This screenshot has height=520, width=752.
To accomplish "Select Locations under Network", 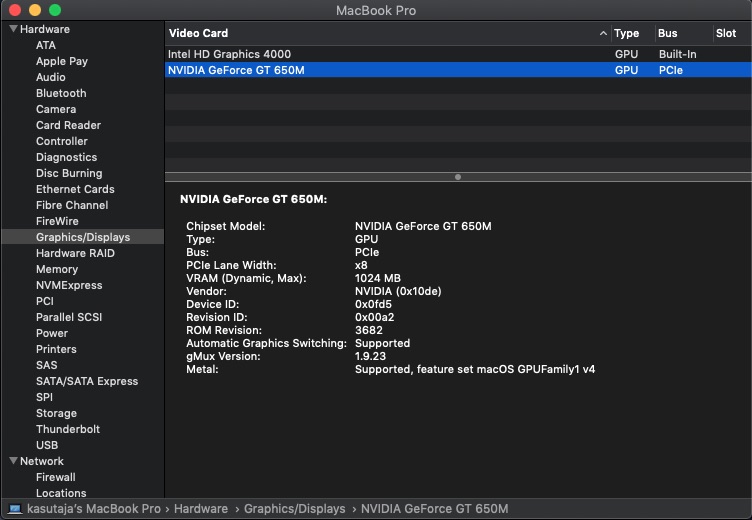I will (61, 493).
